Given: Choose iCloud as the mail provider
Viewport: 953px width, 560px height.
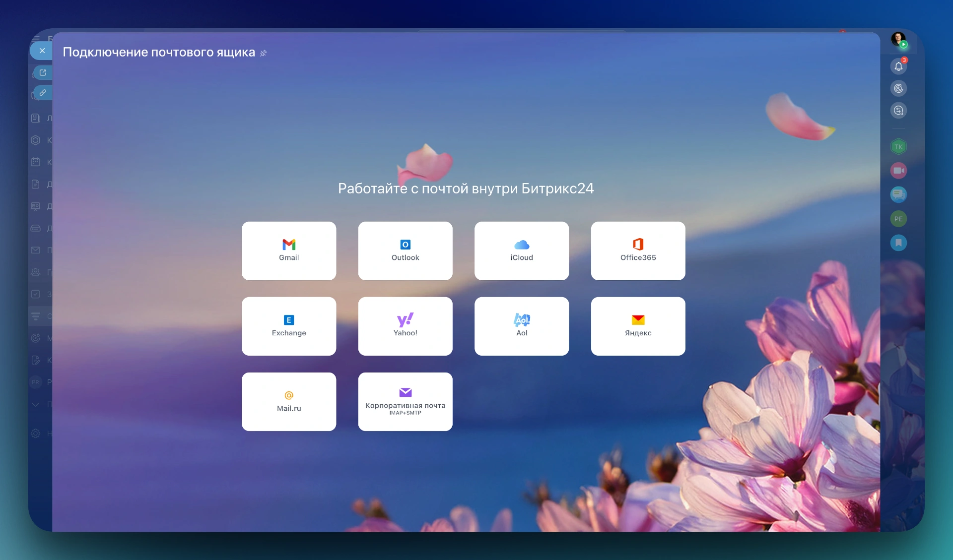Looking at the screenshot, I should pos(521,250).
